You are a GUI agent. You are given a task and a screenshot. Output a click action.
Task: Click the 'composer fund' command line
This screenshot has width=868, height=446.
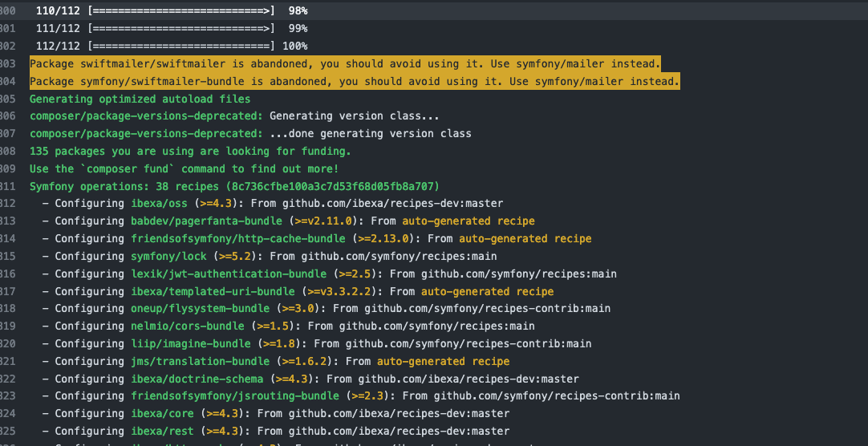pos(184,168)
